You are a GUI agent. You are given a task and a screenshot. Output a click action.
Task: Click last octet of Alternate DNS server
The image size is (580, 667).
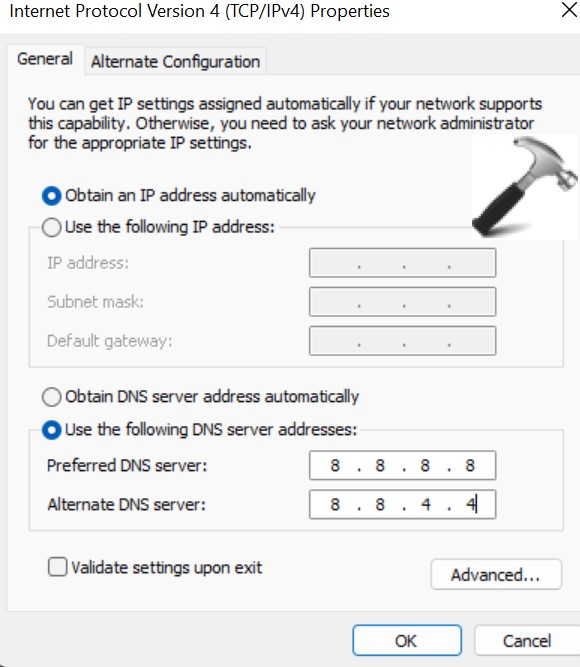coord(470,505)
